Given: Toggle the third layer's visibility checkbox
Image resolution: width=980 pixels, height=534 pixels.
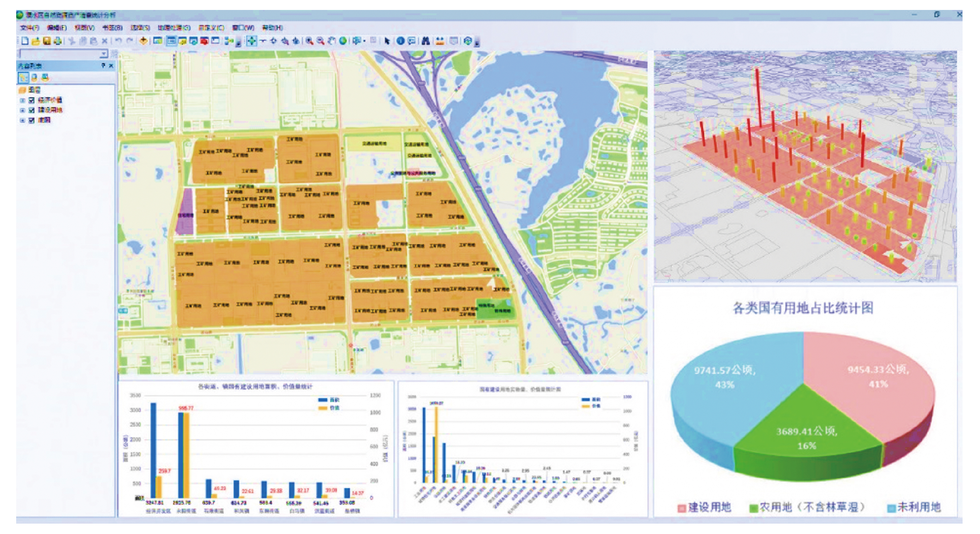Looking at the screenshot, I should point(32,120).
